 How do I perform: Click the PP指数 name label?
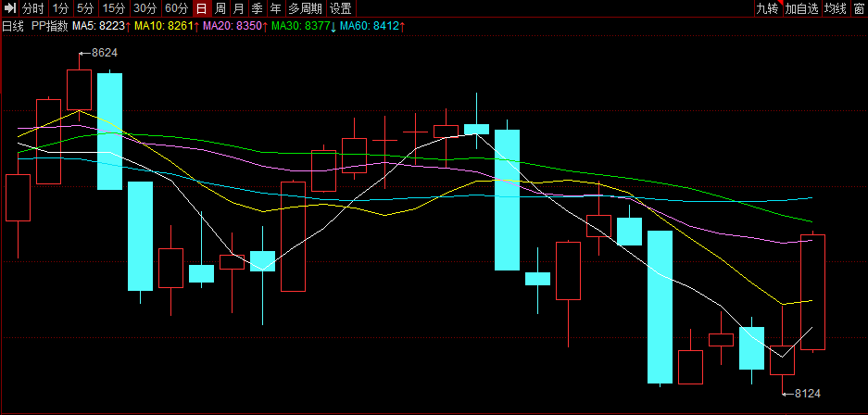click(50, 25)
